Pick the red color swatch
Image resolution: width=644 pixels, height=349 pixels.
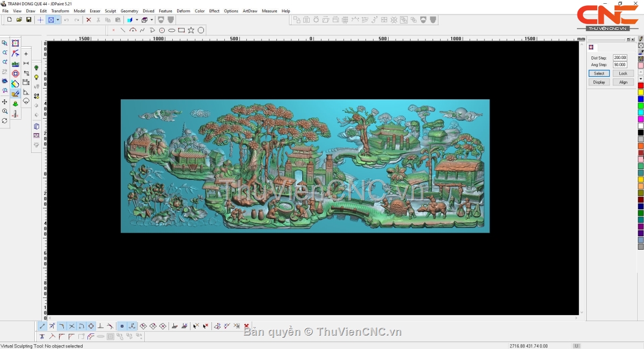click(x=641, y=85)
